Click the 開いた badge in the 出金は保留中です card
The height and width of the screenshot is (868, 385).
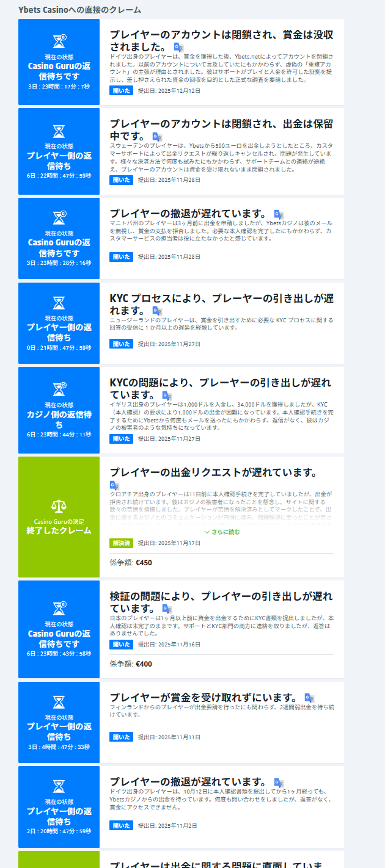pos(121,180)
